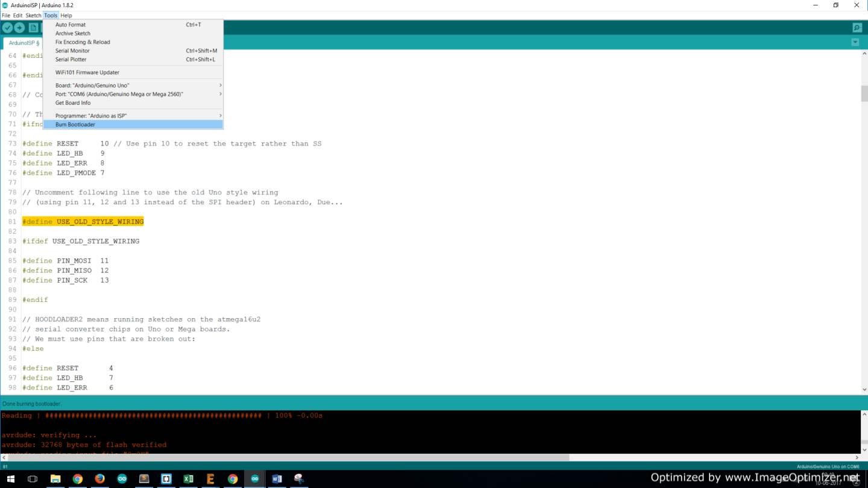Click the line "#define PIN_MISO 12"

tap(66, 271)
